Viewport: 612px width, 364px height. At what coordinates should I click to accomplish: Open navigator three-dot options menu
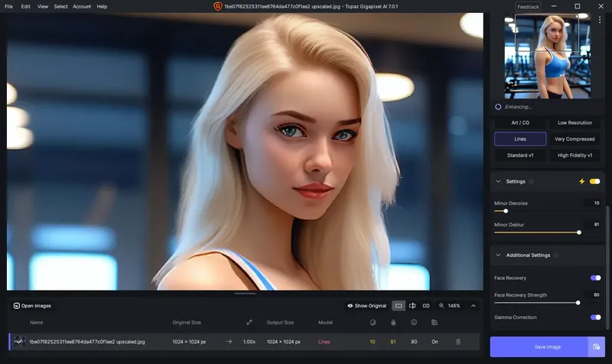600,20
